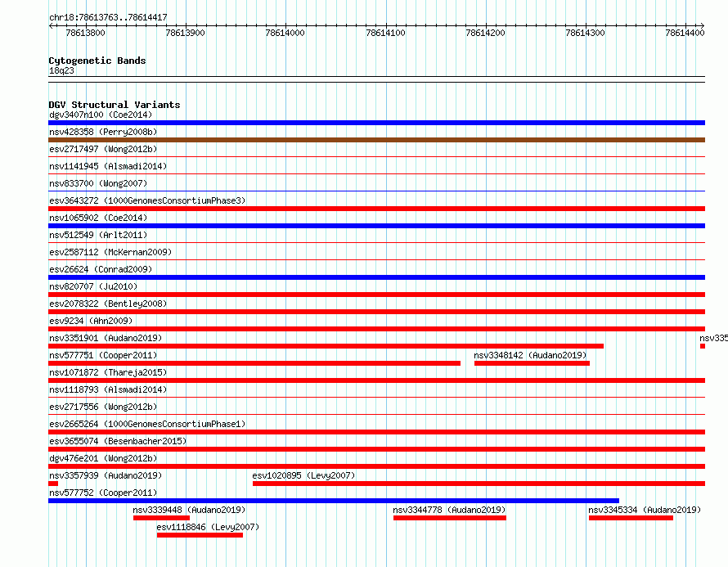Open nsv3357939 (Audano2019) variant label
The image size is (728, 567).
point(106,475)
